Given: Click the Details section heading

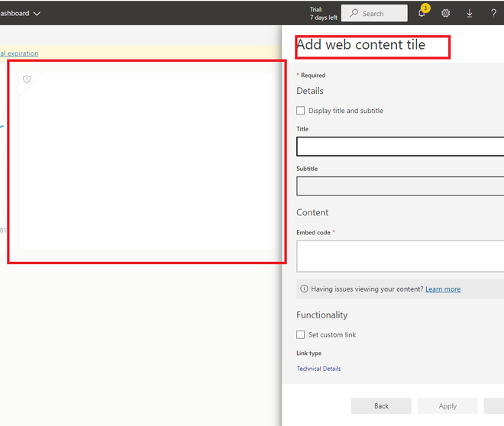Looking at the screenshot, I should click(x=310, y=91).
